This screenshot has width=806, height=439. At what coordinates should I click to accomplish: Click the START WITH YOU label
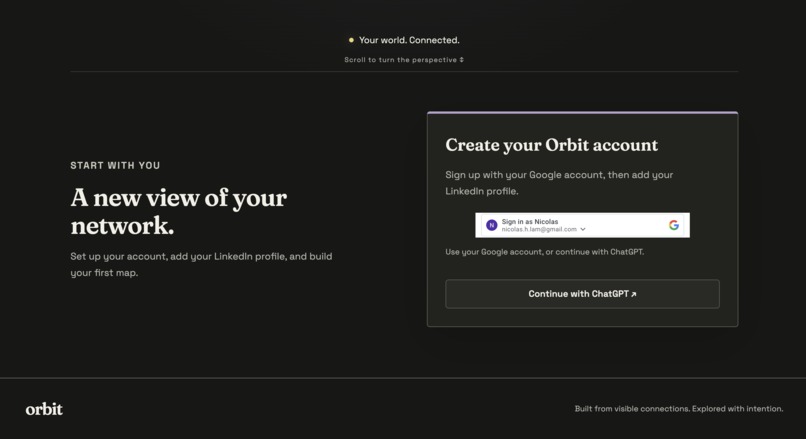click(x=115, y=166)
